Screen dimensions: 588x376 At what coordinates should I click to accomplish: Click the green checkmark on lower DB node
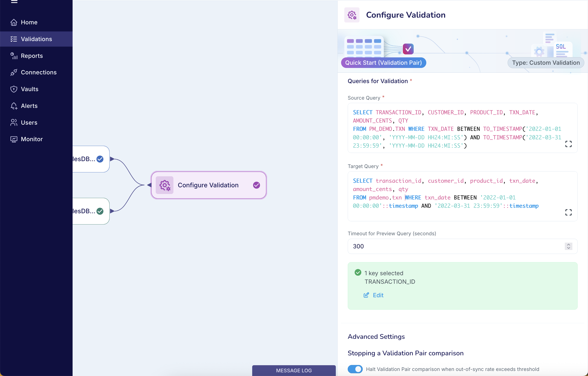pyautogui.click(x=100, y=211)
